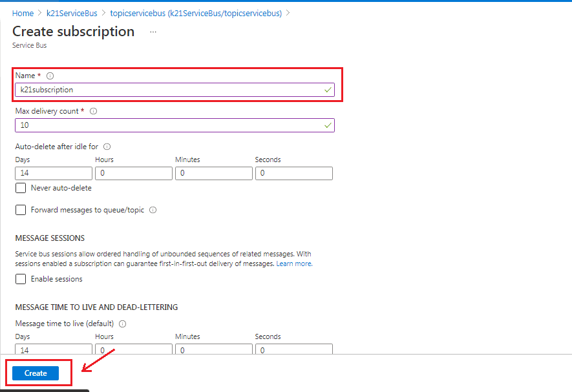Click the green checkmark in the Name field
This screenshot has width=572, height=392.
(x=327, y=90)
